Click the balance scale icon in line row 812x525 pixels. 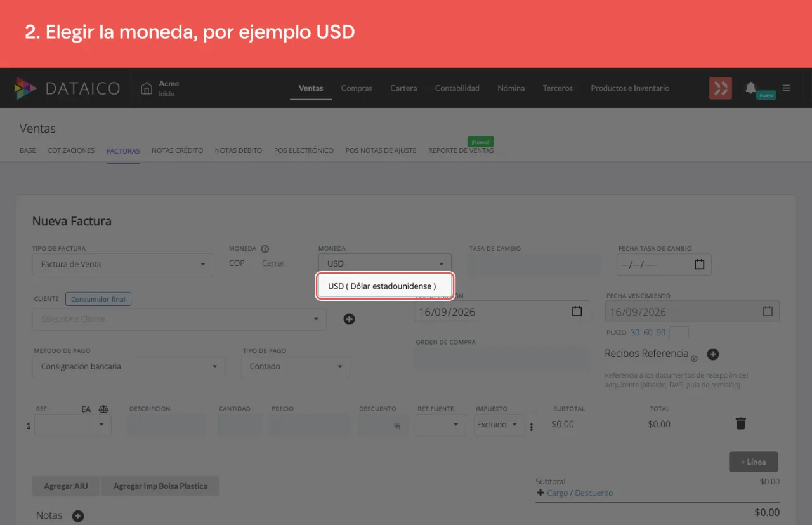coord(103,409)
